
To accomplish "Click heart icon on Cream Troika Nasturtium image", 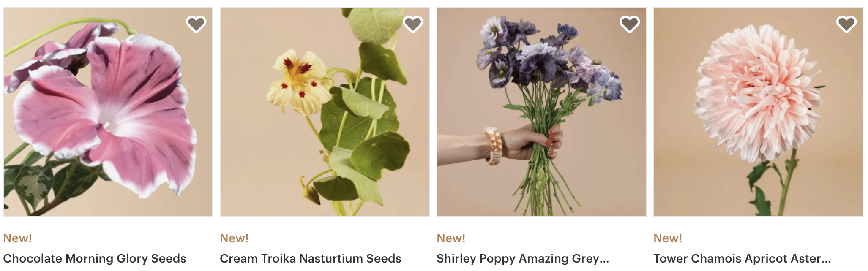I will [x=413, y=24].
